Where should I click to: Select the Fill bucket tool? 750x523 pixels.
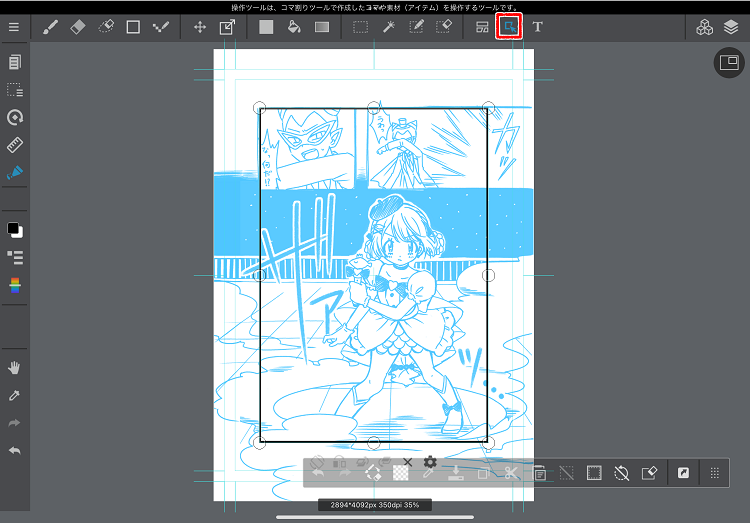pyautogui.click(x=294, y=27)
